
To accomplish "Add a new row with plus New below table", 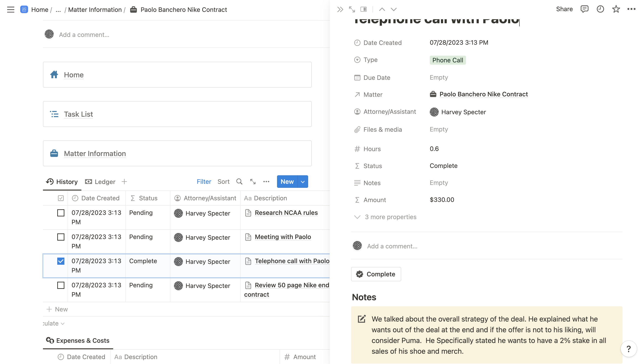I will click(x=57, y=309).
